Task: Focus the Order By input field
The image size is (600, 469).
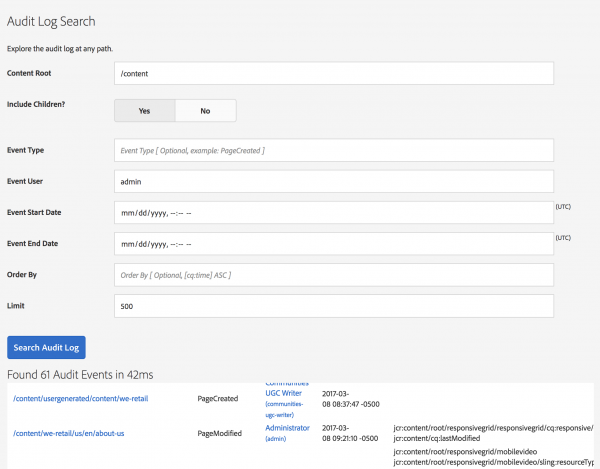Action: [x=334, y=275]
